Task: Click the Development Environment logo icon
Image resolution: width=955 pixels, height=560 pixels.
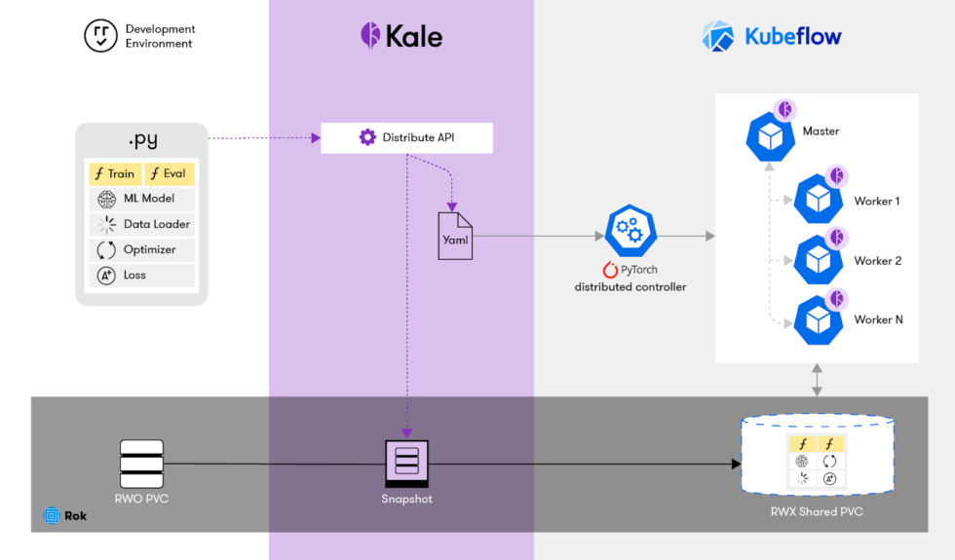Action: 100,36
